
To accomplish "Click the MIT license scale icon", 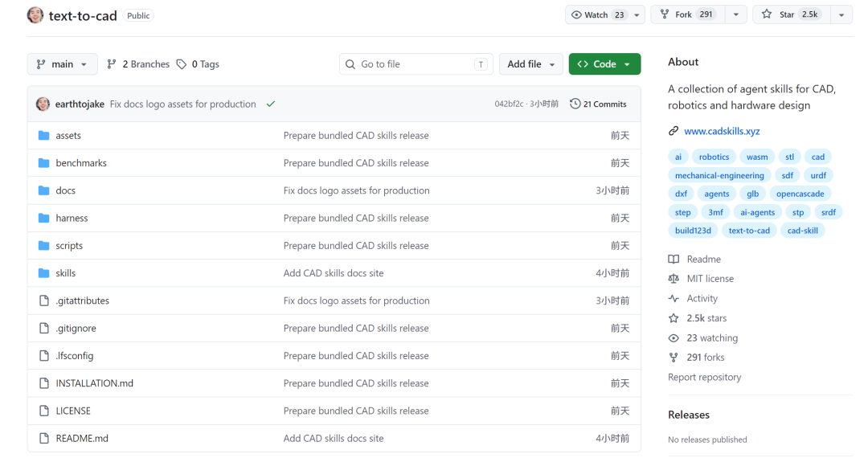I will click(x=674, y=279).
